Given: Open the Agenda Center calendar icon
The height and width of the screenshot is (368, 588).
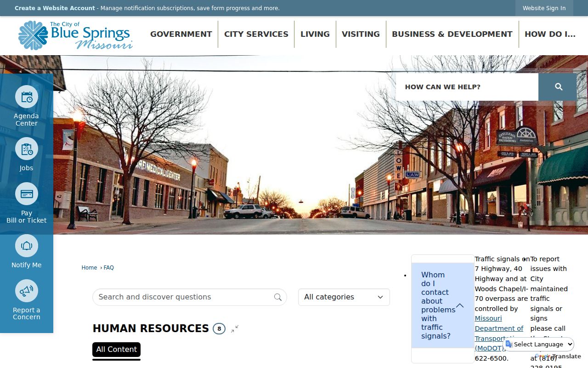Looking at the screenshot, I should [27, 97].
